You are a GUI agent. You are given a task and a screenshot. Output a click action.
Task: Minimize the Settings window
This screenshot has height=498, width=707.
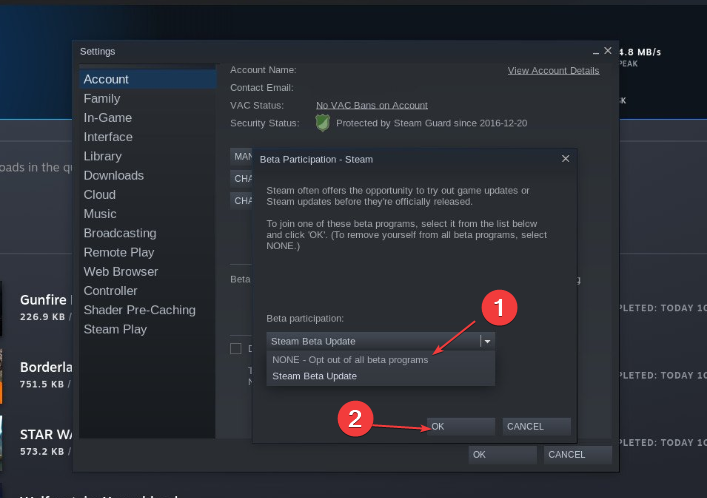pos(596,52)
